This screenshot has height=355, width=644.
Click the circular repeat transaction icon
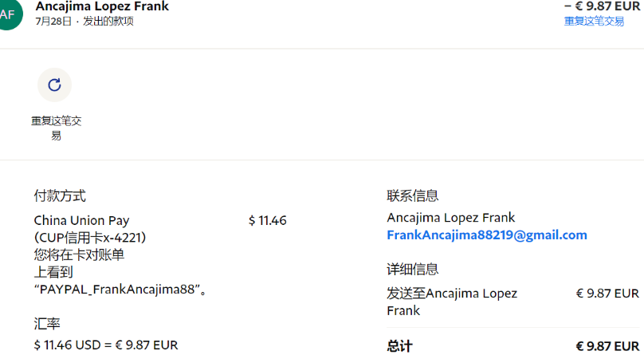(x=54, y=85)
